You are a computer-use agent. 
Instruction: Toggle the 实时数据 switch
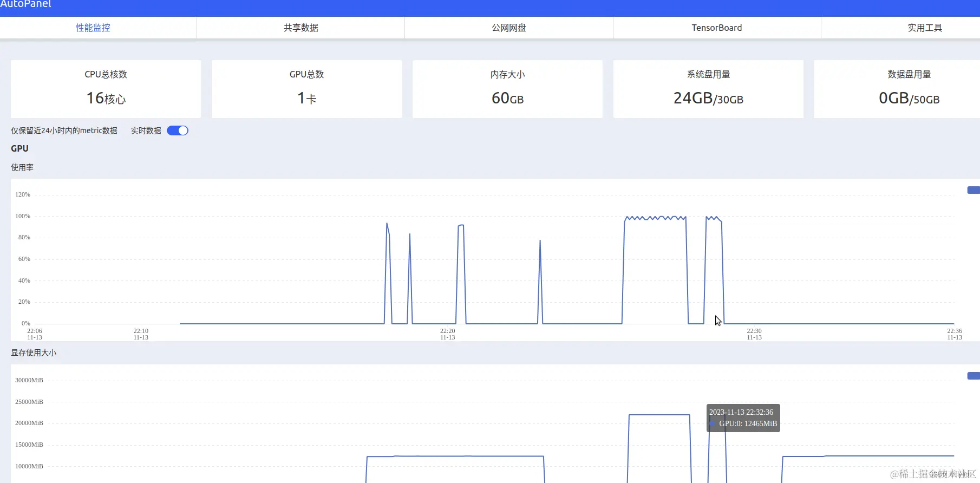pyautogui.click(x=178, y=130)
